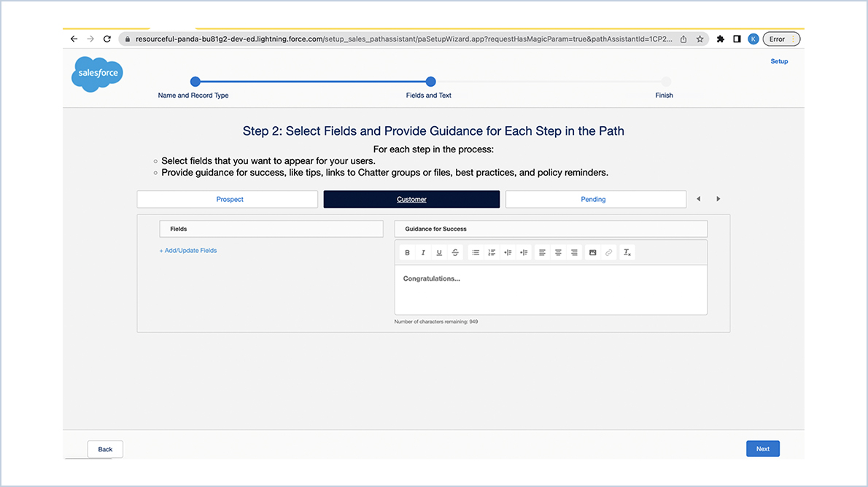Insert an image into the guidance text

point(592,252)
